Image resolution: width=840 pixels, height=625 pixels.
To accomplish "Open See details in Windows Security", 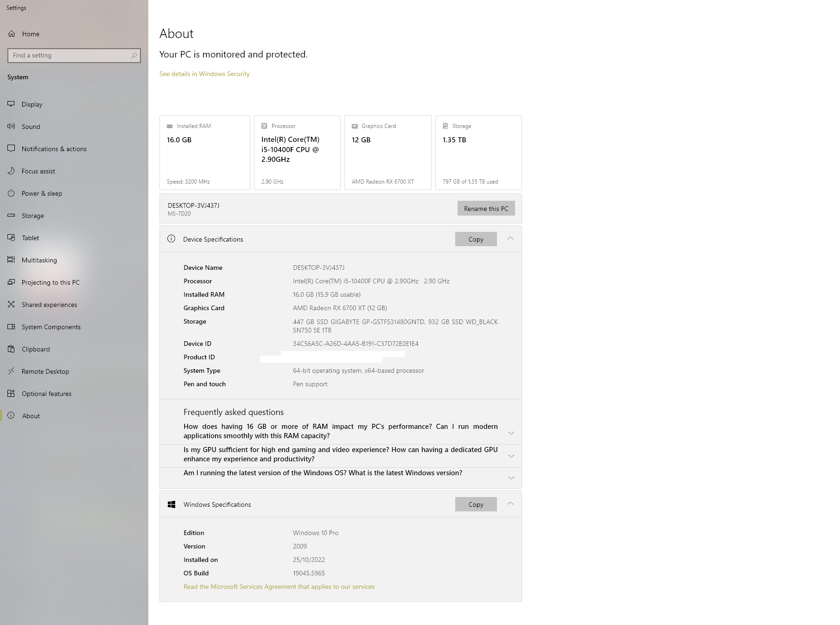I will coord(204,74).
